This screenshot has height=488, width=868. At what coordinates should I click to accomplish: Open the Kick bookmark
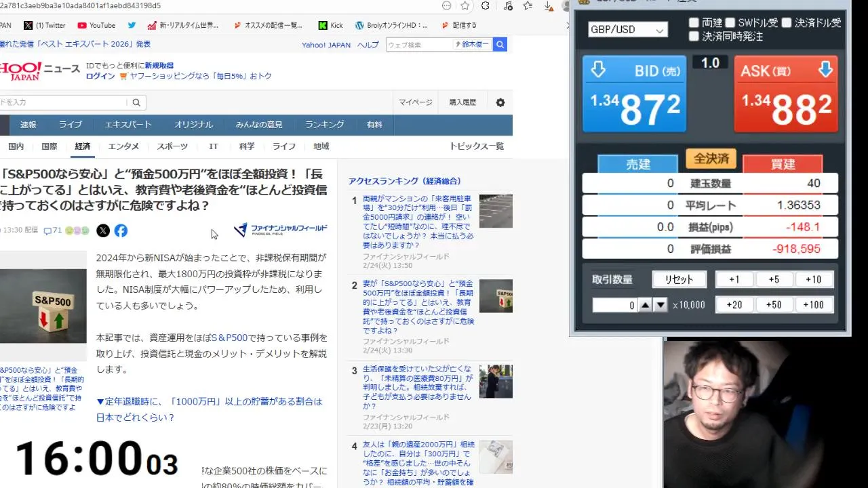330,25
